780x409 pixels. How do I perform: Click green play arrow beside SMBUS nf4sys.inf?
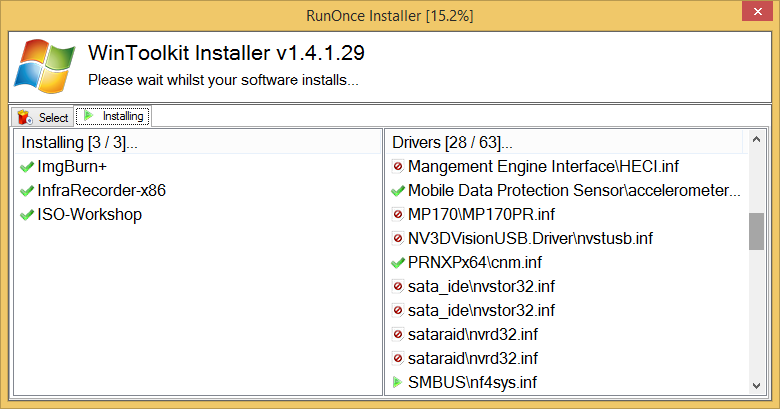[x=398, y=382]
